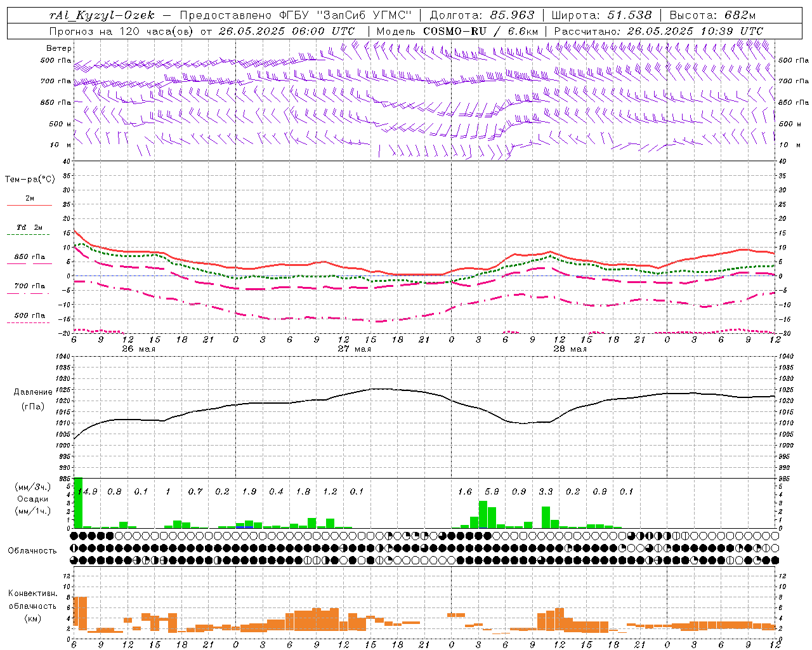Click the 5.9 precipitation total value
The width and height of the screenshot is (812, 650).
(492, 492)
